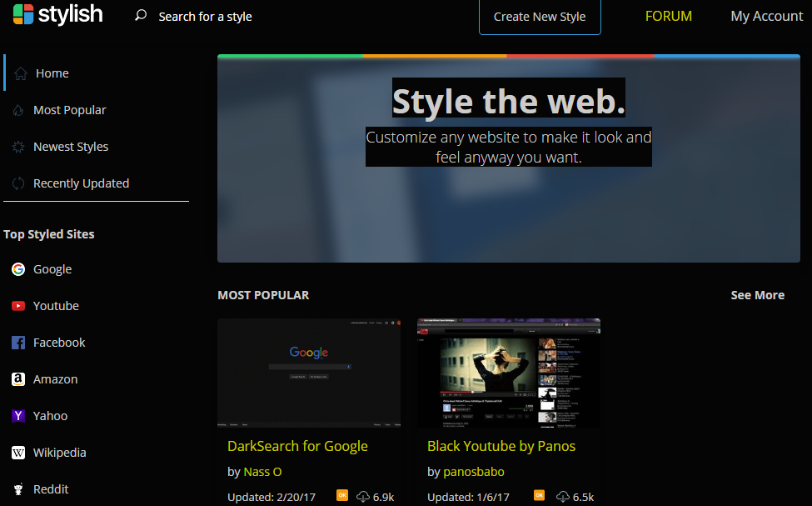Click the Amazon icon in sidebar
Viewport: 812px width, 506px height.
(18, 379)
